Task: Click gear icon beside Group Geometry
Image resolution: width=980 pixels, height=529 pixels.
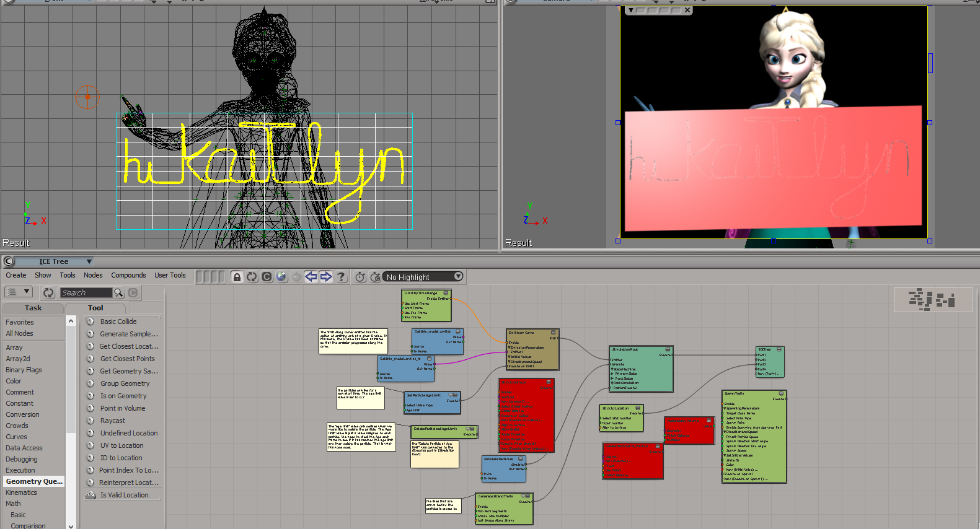Action: pyautogui.click(x=90, y=383)
